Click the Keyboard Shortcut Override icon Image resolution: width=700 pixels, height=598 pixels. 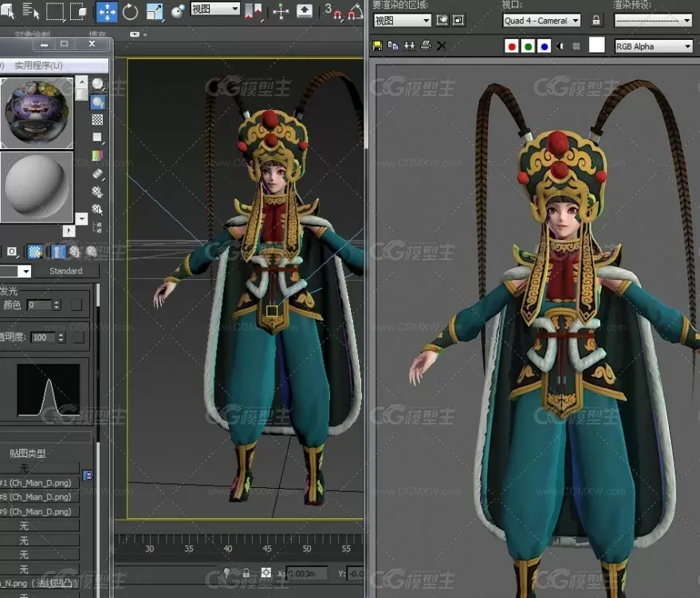(x=305, y=10)
